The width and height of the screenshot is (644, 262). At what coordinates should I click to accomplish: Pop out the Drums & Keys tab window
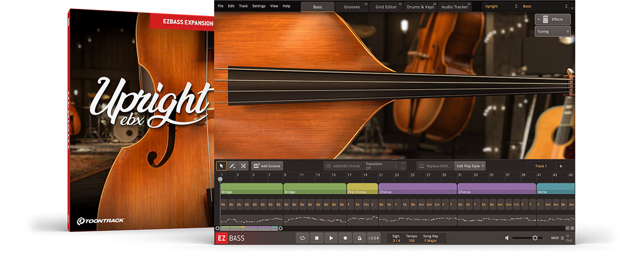pos(436,3)
